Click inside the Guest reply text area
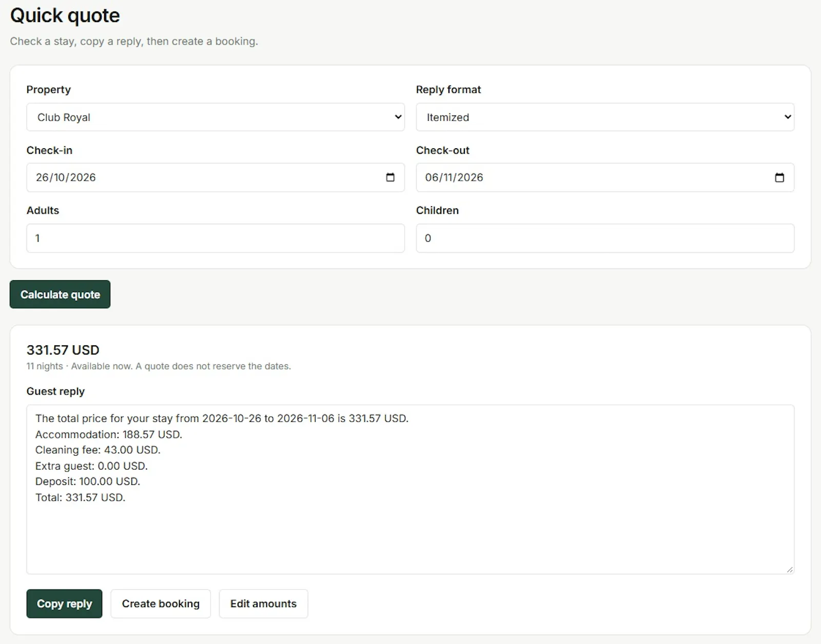The image size is (821, 644). (410, 489)
